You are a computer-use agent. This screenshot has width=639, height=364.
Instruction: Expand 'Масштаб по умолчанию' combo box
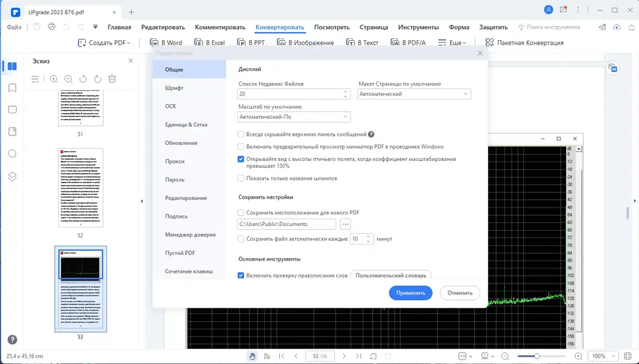point(293,117)
